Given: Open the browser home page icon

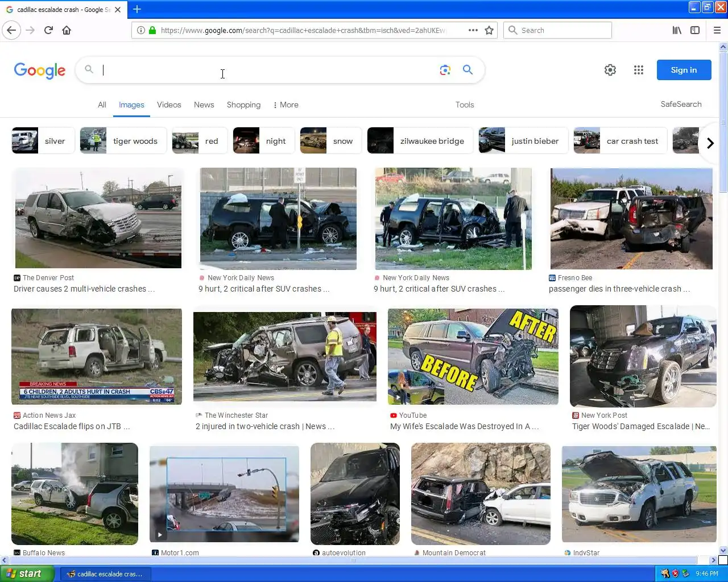Looking at the screenshot, I should click(x=67, y=30).
